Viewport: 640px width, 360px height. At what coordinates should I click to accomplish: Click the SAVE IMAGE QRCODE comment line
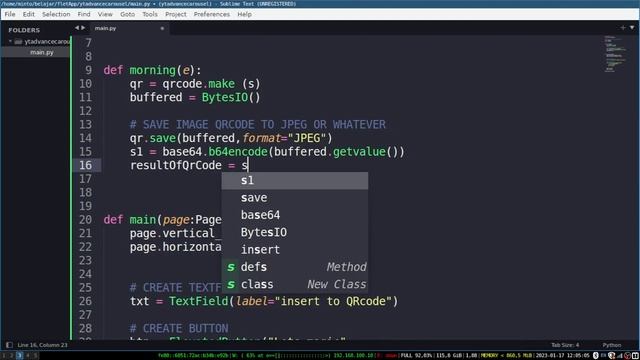click(258, 124)
